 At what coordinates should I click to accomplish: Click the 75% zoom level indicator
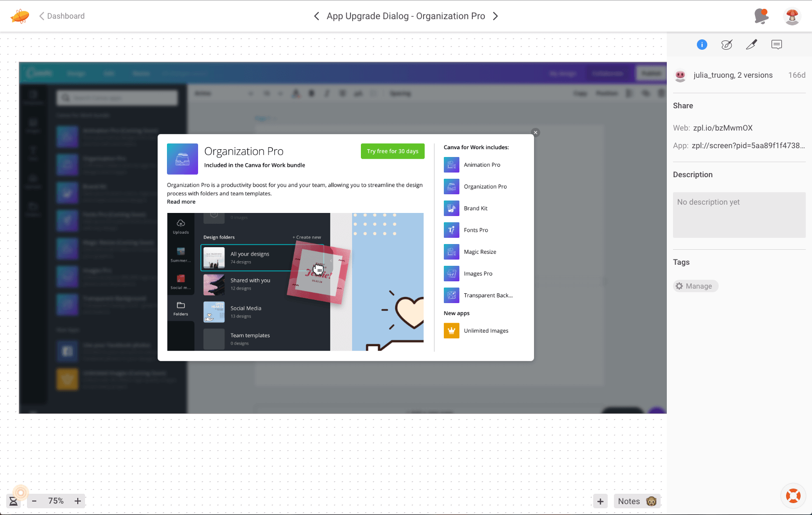(x=56, y=501)
